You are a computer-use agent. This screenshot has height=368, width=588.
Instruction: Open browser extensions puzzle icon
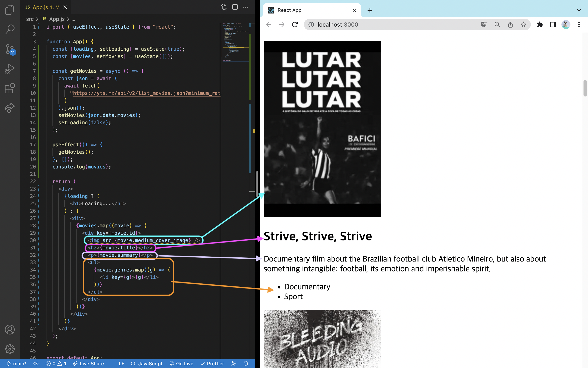540,25
